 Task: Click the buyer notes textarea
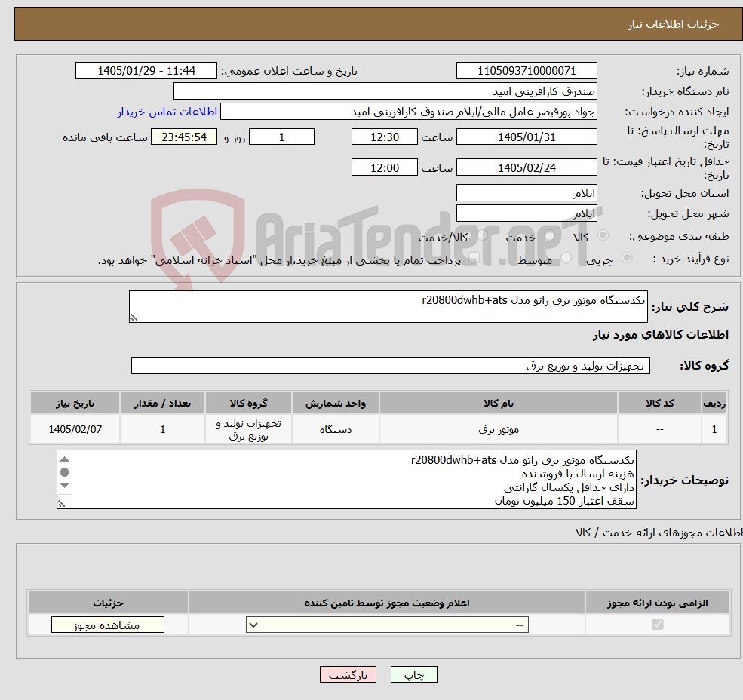point(346,480)
